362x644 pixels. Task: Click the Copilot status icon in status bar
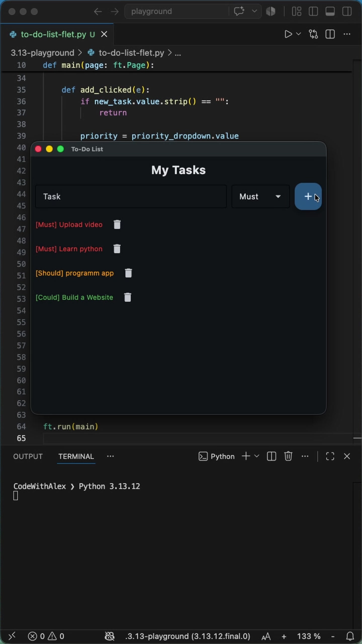click(110, 636)
